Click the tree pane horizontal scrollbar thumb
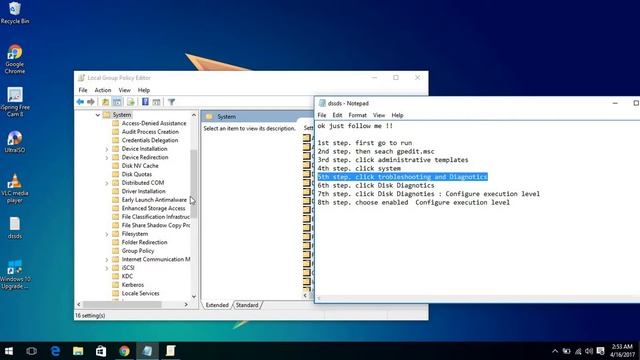The width and height of the screenshot is (640, 360). (x=122, y=304)
